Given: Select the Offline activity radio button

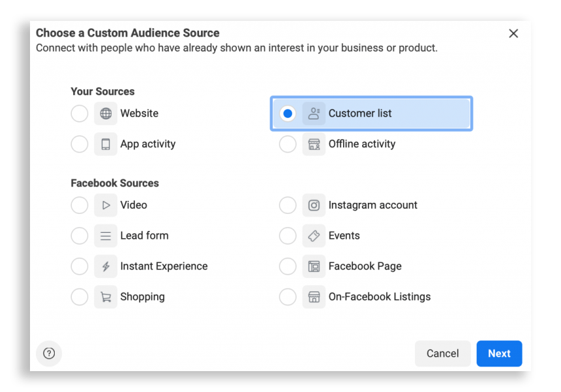Looking at the screenshot, I should pos(288,144).
